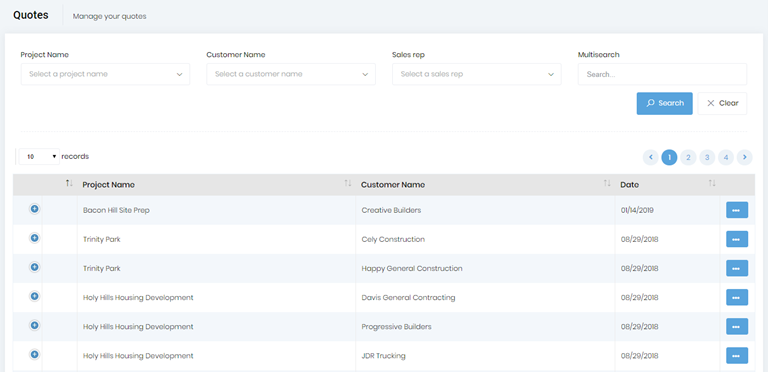Screen dimensions: 768x372
Task: Click the Quotes page title
Action: tap(31, 15)
